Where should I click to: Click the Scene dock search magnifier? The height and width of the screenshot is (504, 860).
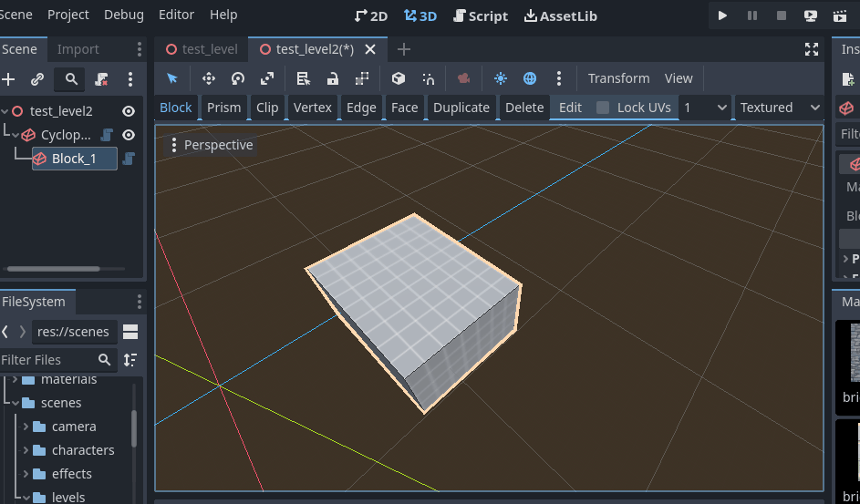point(71,79)
